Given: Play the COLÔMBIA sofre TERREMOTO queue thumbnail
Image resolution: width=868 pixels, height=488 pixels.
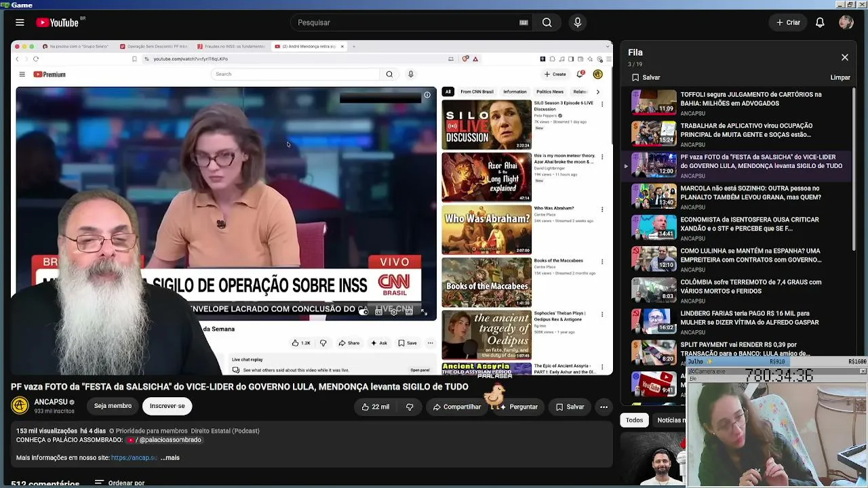Looking at the screenshot, I should click(x=654, y=289).
